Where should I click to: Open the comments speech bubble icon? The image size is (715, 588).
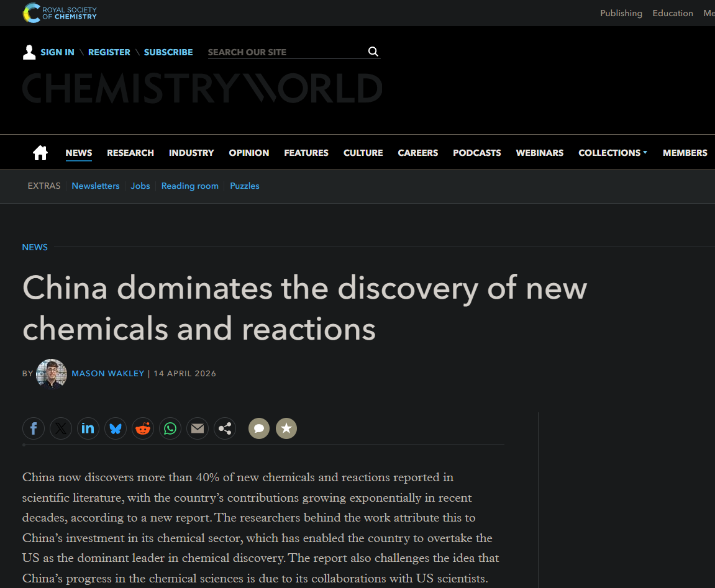(x=259, y=428)
